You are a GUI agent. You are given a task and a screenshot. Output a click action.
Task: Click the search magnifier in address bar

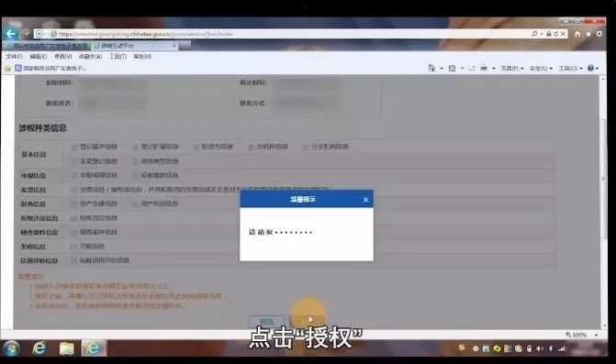pyautogui.click(x=534, y=34)
